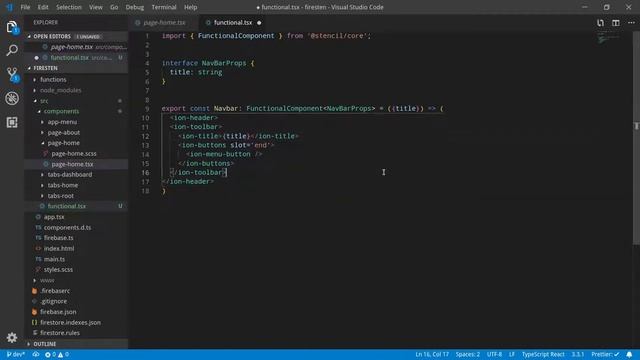Image resolution: width=640 pixels, height=360 pixels.
Task: Expand the www folder
Action: click(47, 280)
